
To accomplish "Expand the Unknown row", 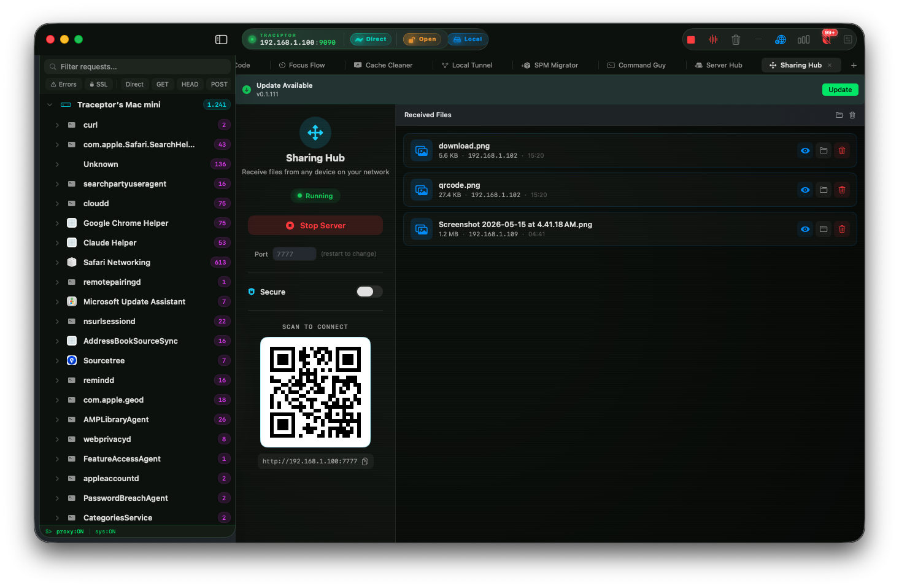I will tap(57, 164).
